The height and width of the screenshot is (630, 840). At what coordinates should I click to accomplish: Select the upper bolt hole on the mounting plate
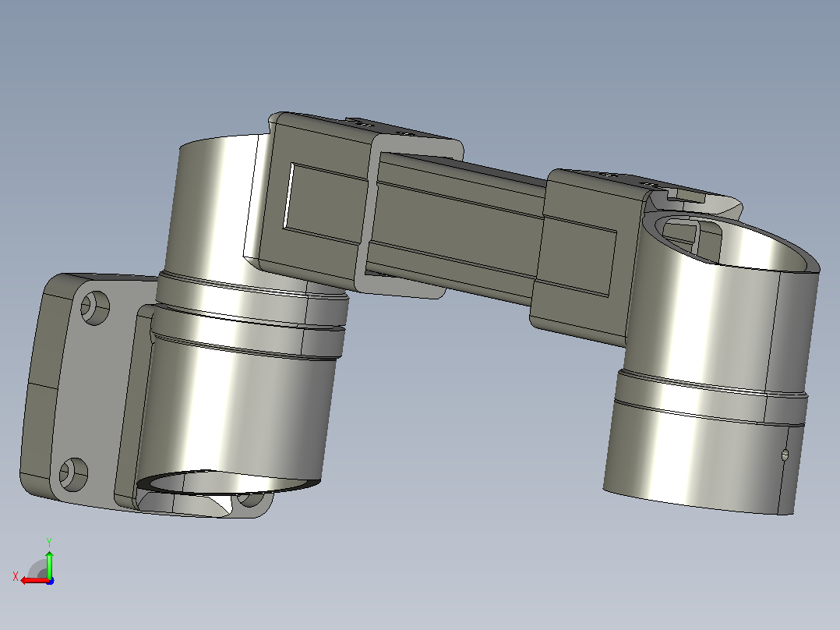[95, 308]
